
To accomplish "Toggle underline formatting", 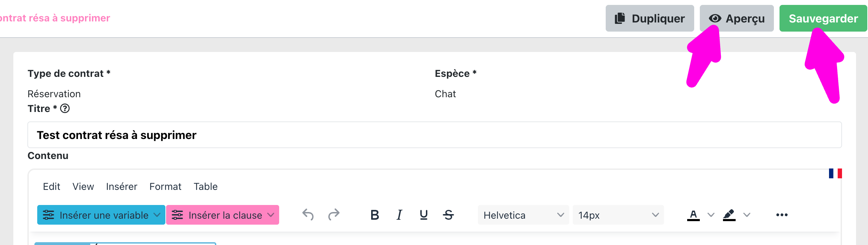I will click(x=424, y=215).
